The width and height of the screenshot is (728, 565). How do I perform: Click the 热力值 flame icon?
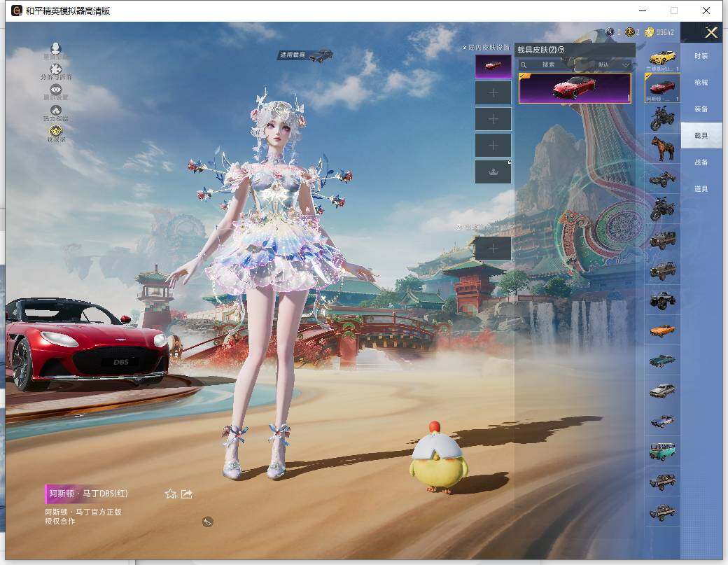click(56, 111)
